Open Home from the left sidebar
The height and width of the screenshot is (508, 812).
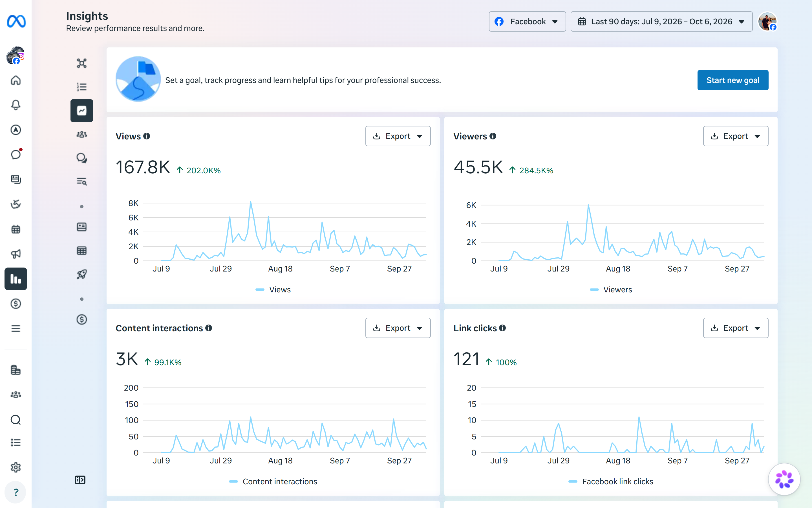pyautogui.click(x=16, y=80)
